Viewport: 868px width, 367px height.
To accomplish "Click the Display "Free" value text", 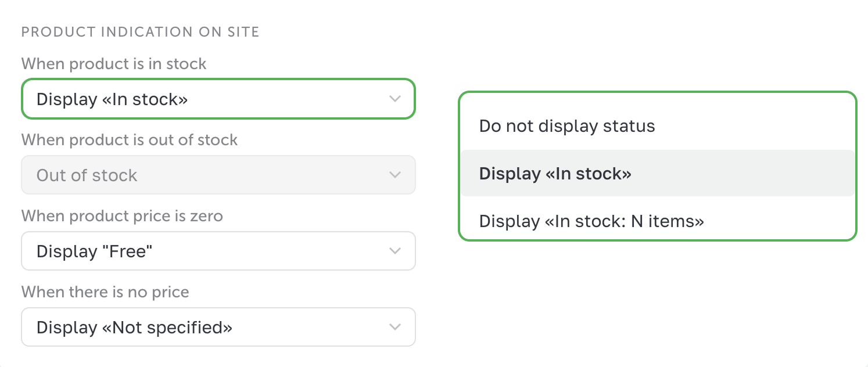I will click(x=94, y=251).
